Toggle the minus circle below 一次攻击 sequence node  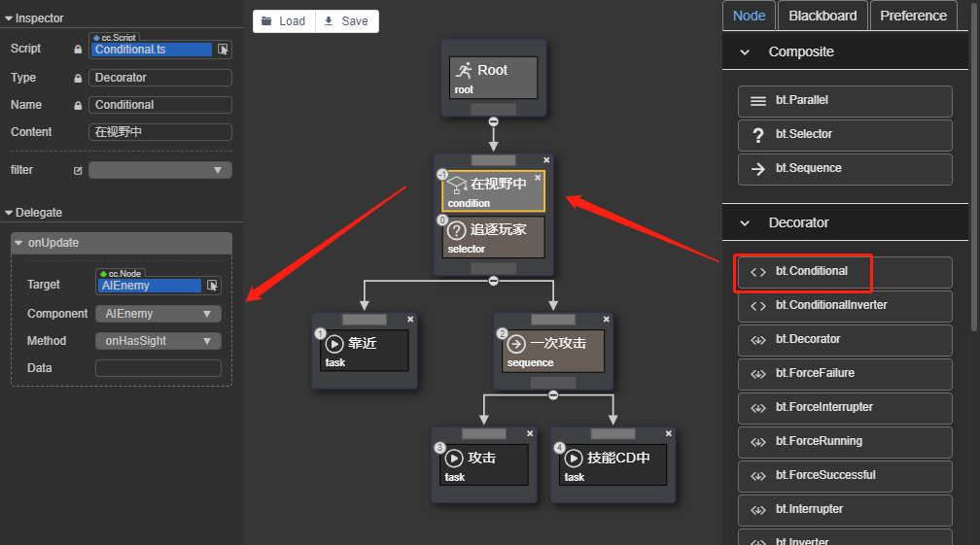(x=553, y=394)
